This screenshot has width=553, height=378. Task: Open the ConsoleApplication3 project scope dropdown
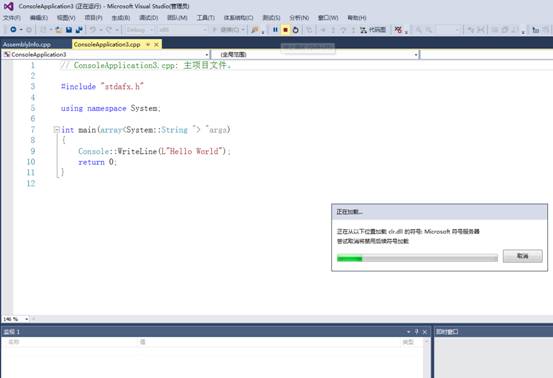[105, 54]
